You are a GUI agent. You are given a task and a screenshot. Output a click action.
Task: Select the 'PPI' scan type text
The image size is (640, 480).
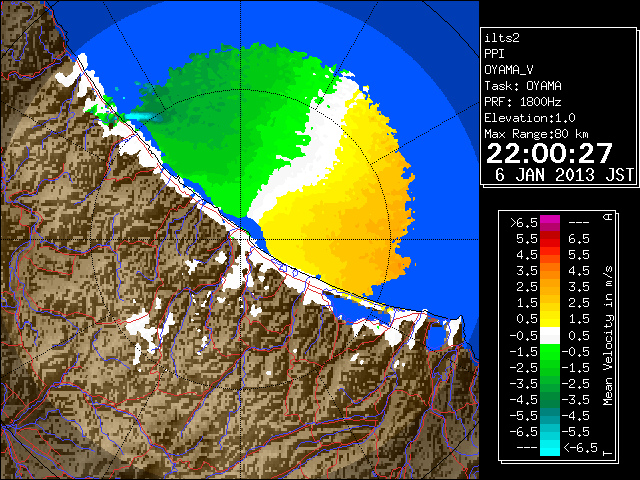[x=494, y=54]
